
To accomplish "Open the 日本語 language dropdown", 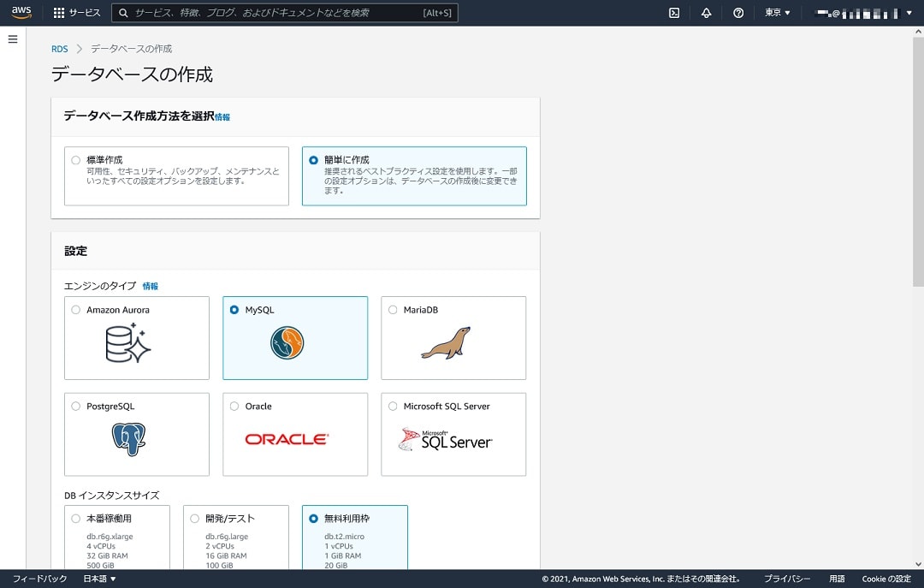I will pos(99,579).
